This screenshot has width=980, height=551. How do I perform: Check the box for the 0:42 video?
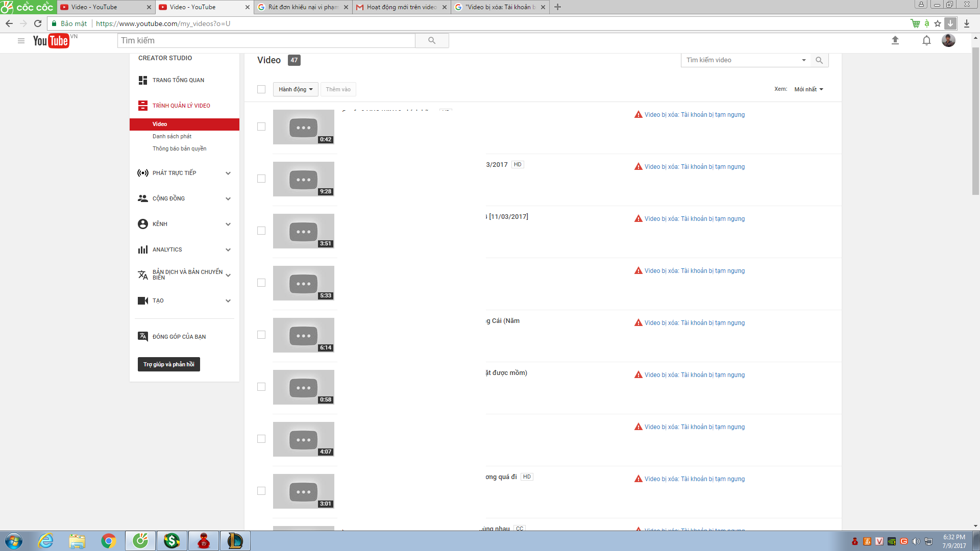pos(261,127)
